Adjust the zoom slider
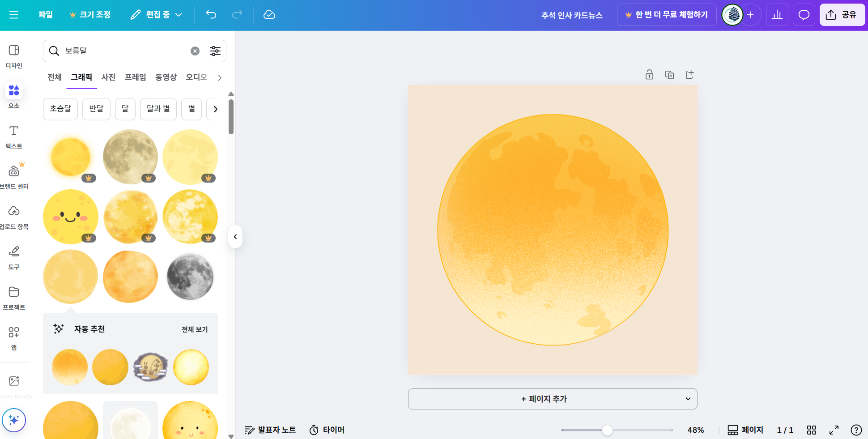The image size is (868, 439). 607,430
